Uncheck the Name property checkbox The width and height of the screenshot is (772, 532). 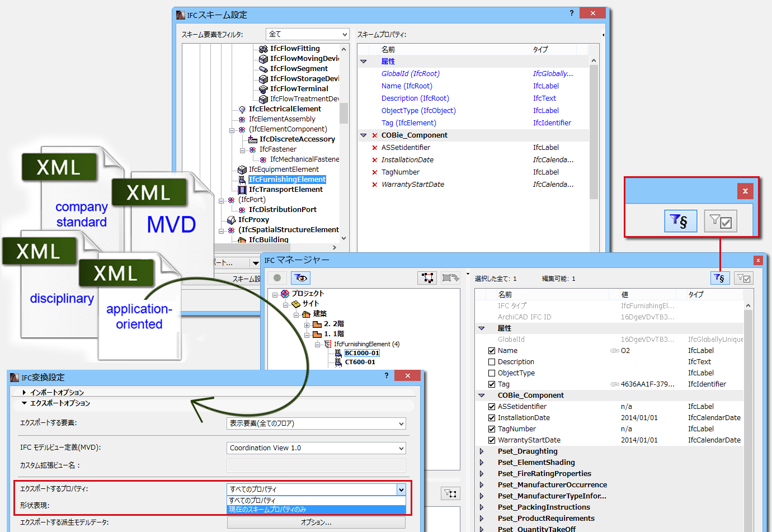492,351
